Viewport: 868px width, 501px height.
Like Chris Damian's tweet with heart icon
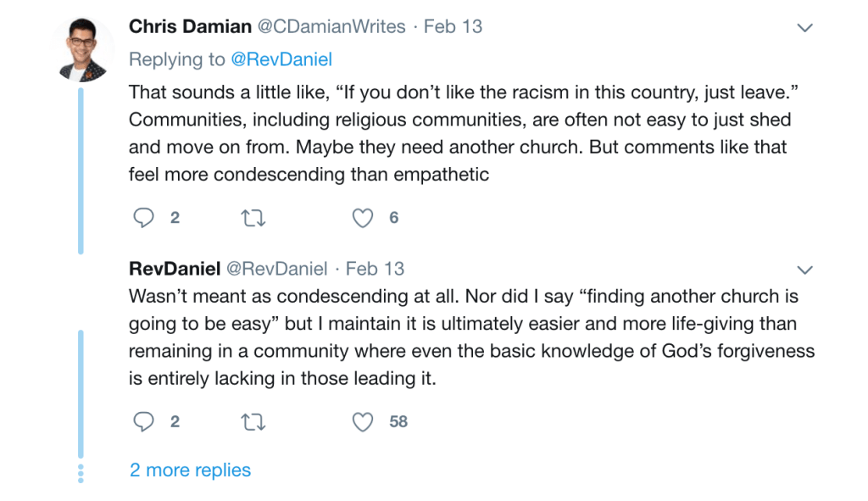point(363,218)
